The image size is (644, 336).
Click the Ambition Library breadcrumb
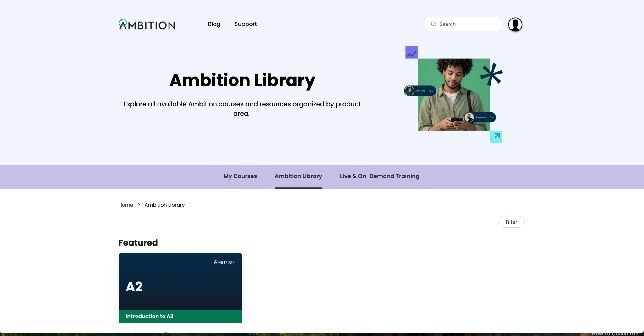click(164, 205)
